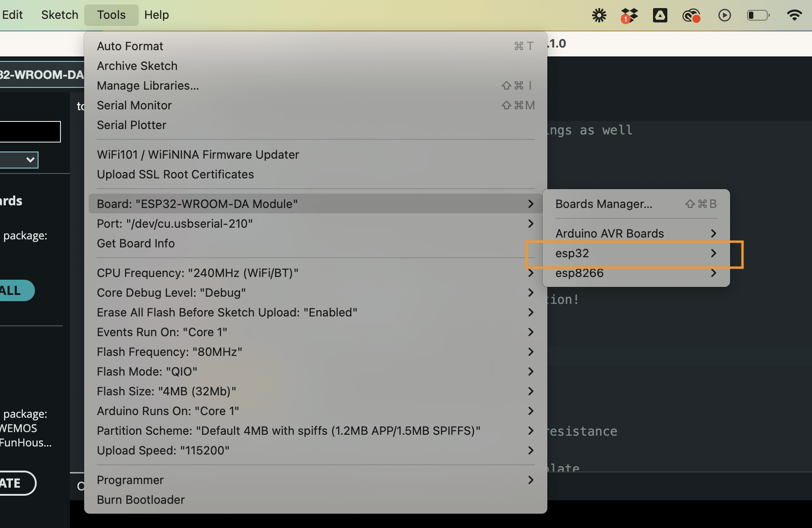The image size is (812, 528).
Task: Click the triangle app menu bar icon
Action: click(660, 15)
